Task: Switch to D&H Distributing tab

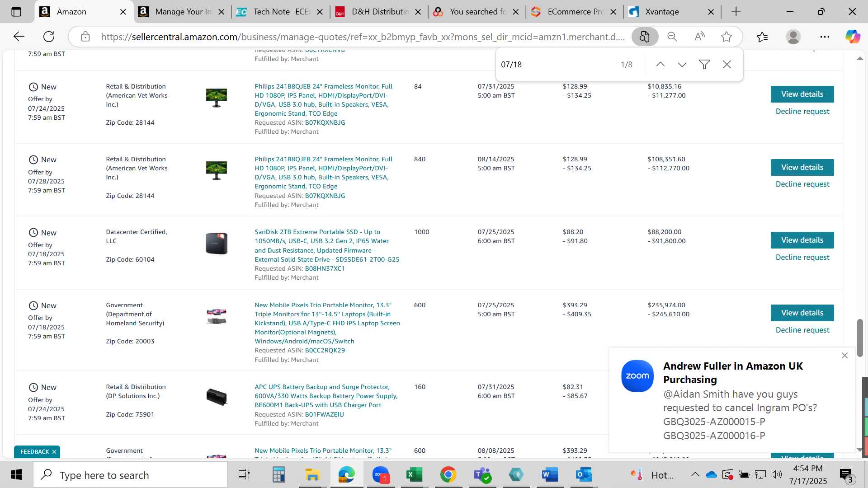Action: 380,12
